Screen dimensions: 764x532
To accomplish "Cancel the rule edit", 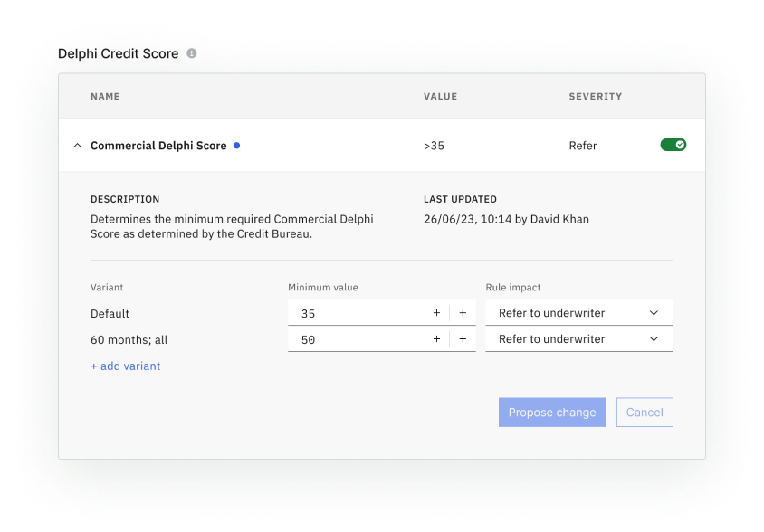I will coord(645,413).
